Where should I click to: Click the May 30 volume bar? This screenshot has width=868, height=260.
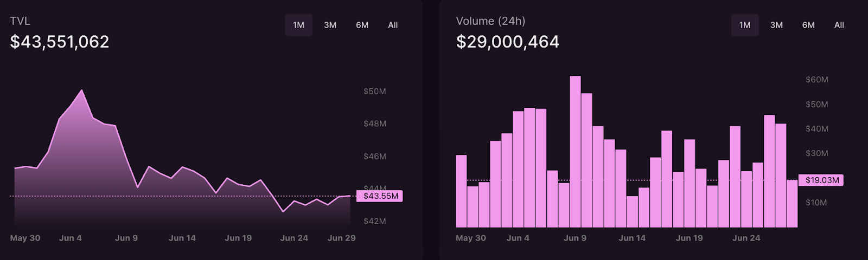click(461, 191)
